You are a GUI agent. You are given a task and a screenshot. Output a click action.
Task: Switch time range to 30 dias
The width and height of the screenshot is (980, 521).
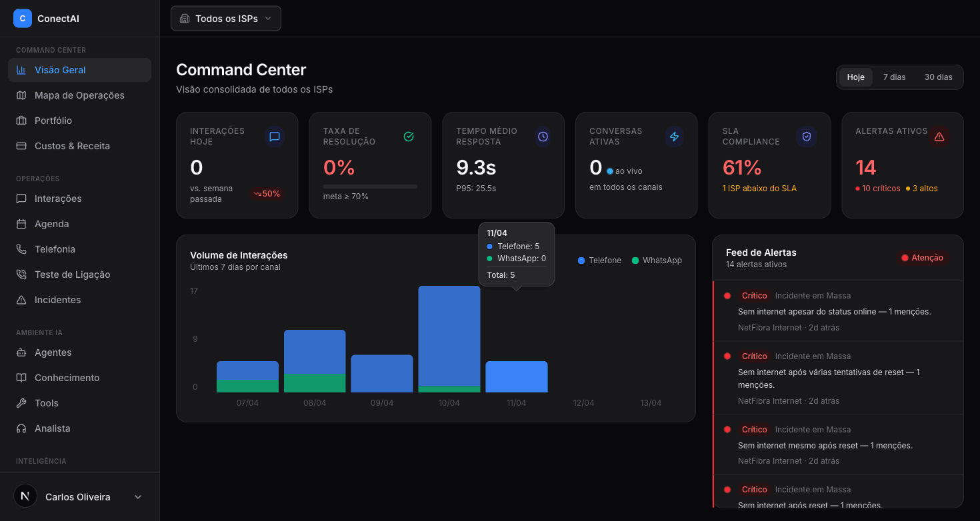coord(938,77)
